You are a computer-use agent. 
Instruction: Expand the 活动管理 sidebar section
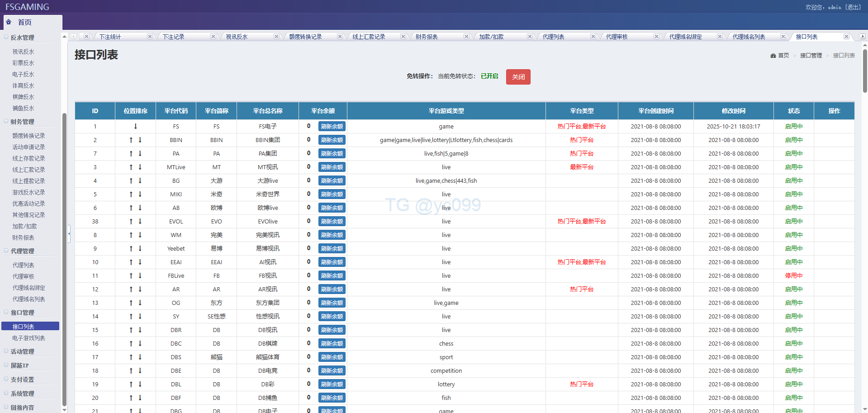click(x=22, y=351)
